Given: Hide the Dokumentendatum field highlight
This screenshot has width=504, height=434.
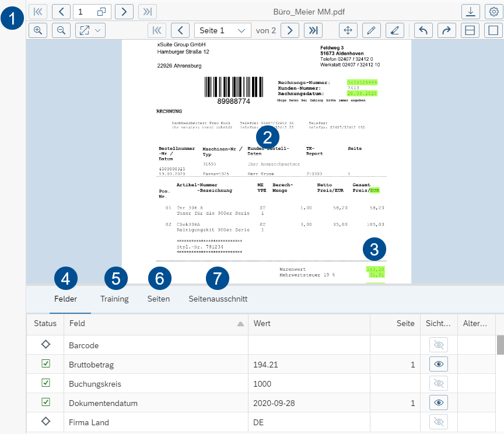Looking at the screenshot, I should [438, 402].
